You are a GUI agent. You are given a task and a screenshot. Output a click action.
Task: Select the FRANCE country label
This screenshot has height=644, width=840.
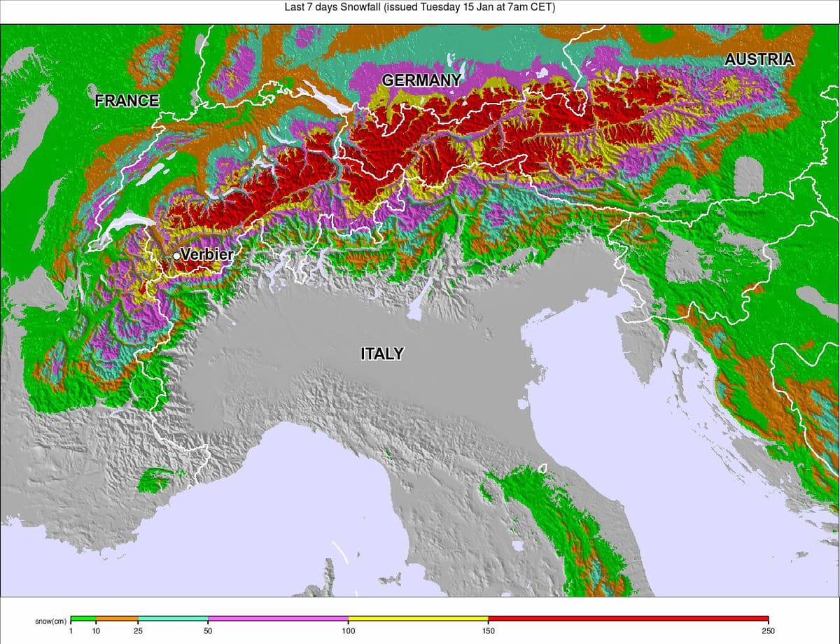click(127, 101)
